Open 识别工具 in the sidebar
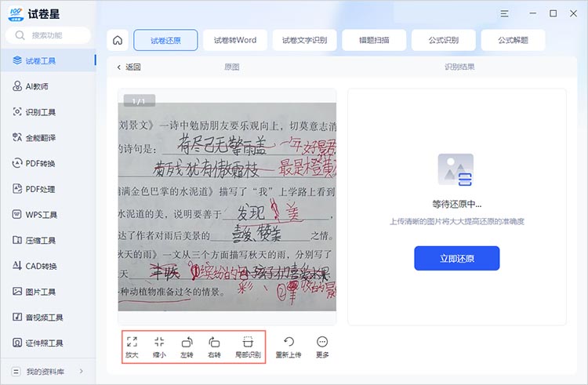Viewport: 588px width, 385px height. (x=48, y=111)
